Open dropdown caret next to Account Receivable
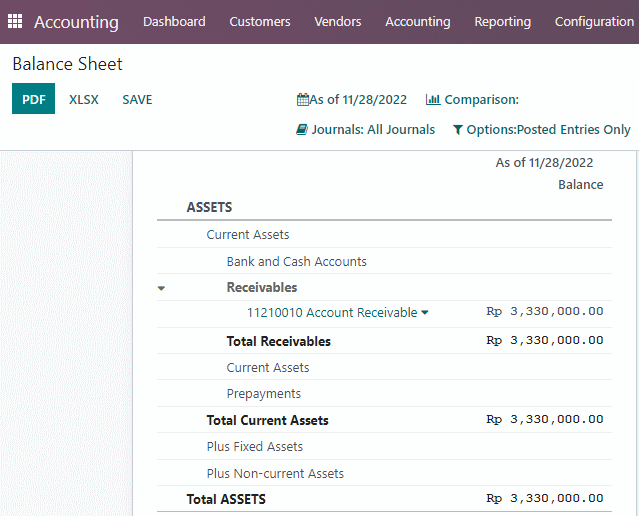Screen dimensions: 639x516 tap(425, 313)
